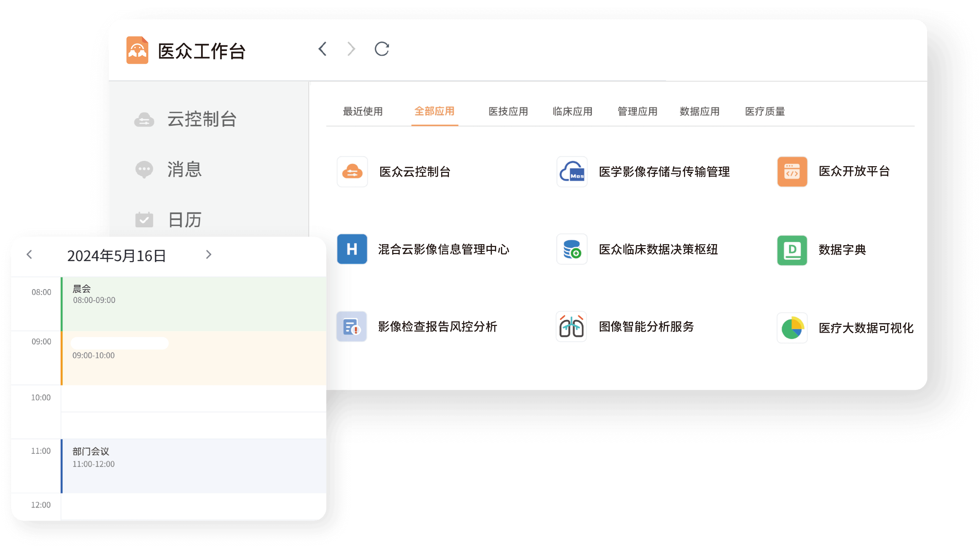Image resolution: width=980 pixels, height=546 pixels.
Task: Open the 医众云控制台 app icon
Action: pos(352,172)
